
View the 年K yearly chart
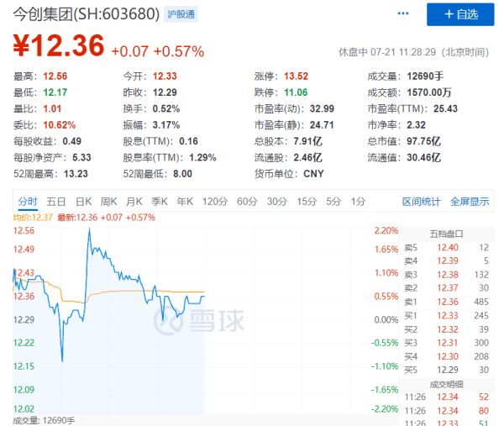pos(185,201)
